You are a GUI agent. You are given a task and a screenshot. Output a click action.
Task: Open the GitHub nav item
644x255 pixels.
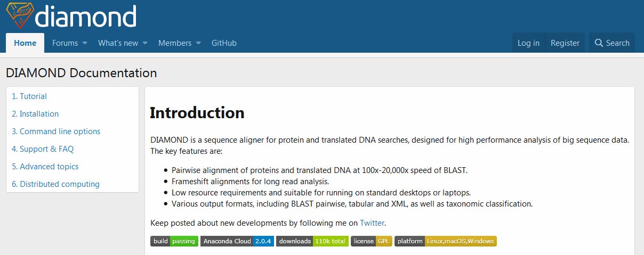pos(224,43)
